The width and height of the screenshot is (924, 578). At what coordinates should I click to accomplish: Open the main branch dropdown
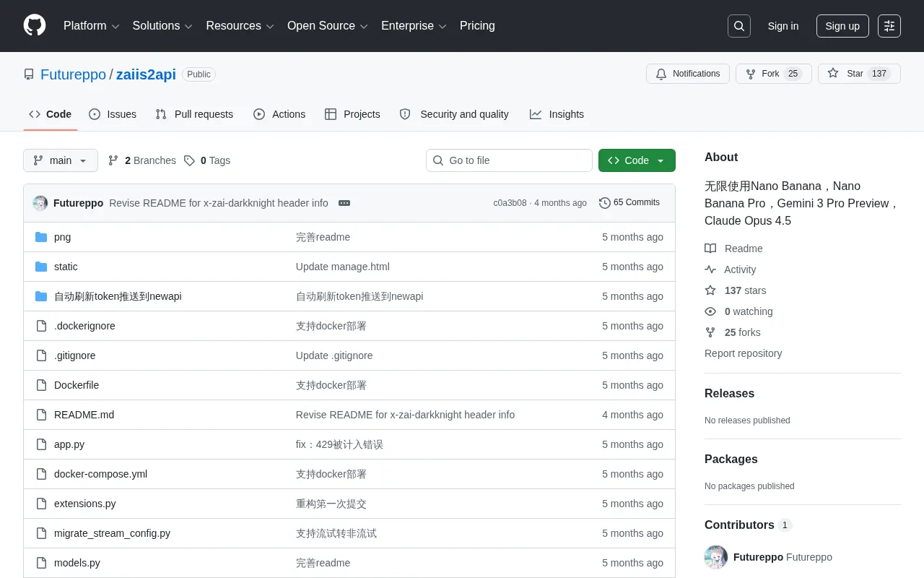61,160
